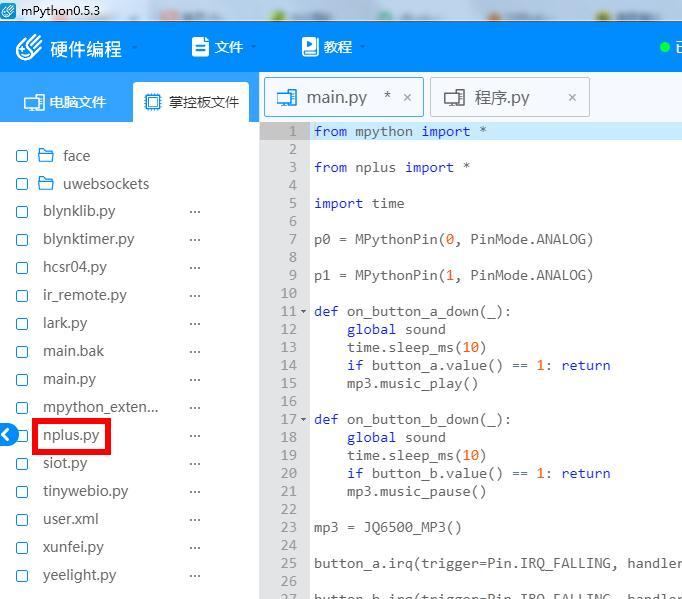The image size is (682, 599).
Task: Tick the checkbox for hcsr04.py
Action: click(x=22, y=268)
